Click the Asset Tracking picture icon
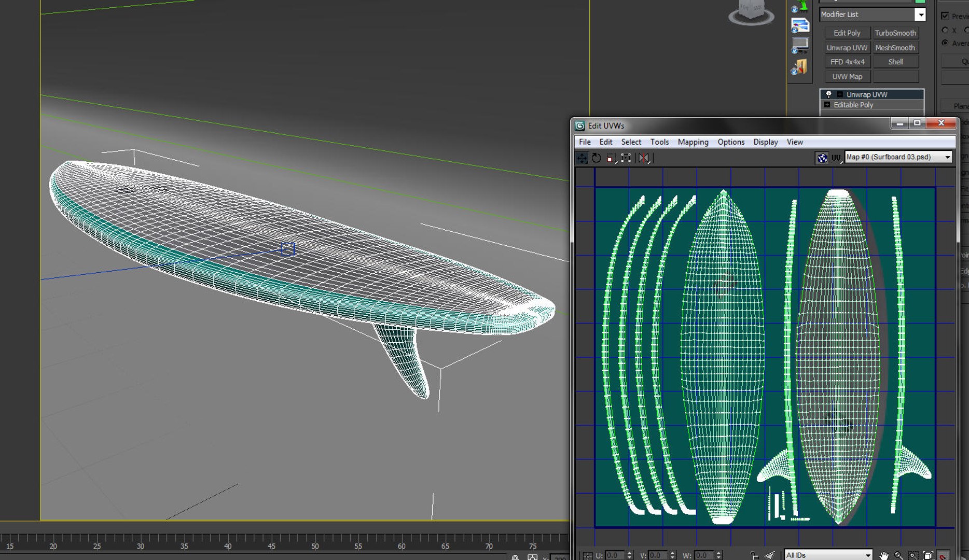The image size is (969, 560). (x=799, y=25)
